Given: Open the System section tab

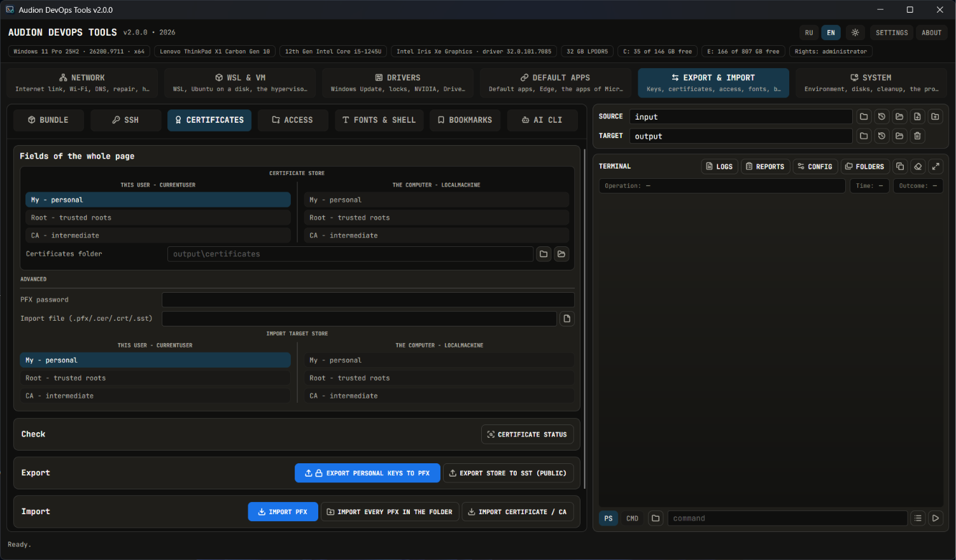Looking at the screenshot, I should coord(871,83).
